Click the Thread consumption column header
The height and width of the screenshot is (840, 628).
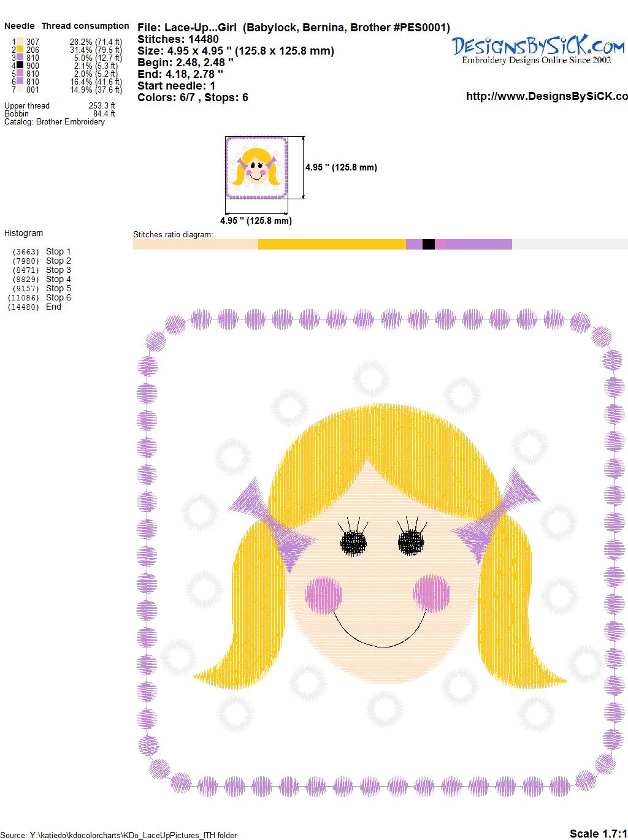coord(85,26)
